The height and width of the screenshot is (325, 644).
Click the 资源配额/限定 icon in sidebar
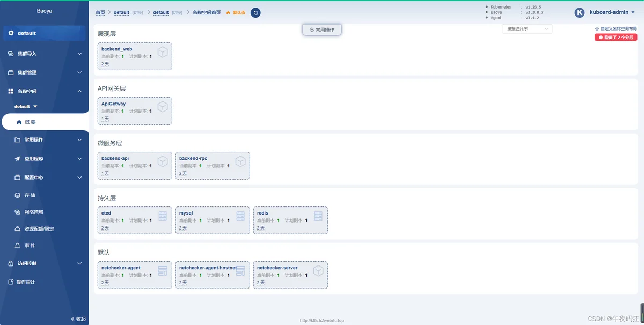(18, 229)
